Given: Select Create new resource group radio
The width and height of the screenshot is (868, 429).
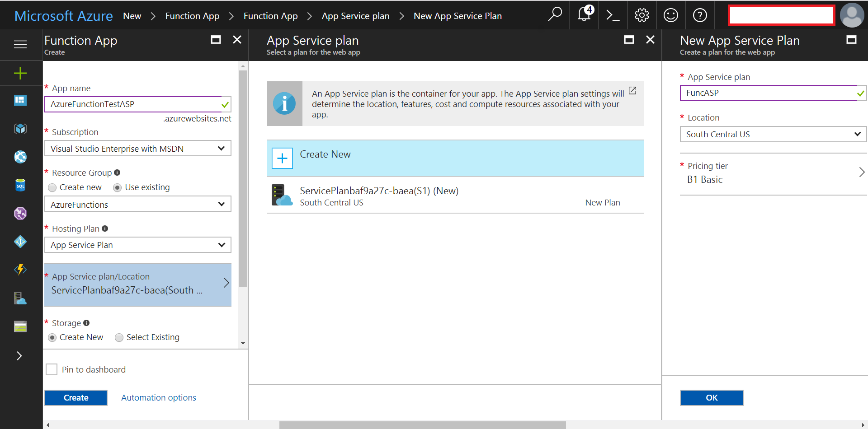Looking at the screenshot, I should [52, 187].
